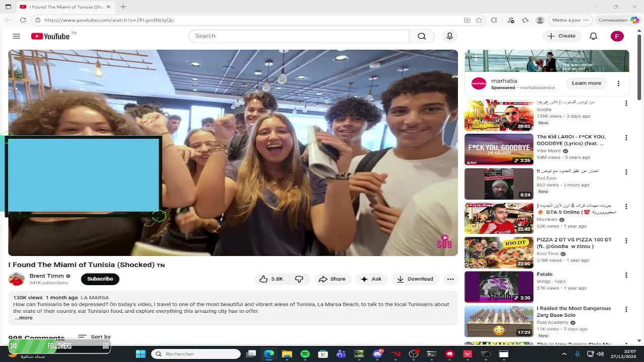Open more actions menu under video
This screenshot has height=362, width=644.
(x=450, y=279)
